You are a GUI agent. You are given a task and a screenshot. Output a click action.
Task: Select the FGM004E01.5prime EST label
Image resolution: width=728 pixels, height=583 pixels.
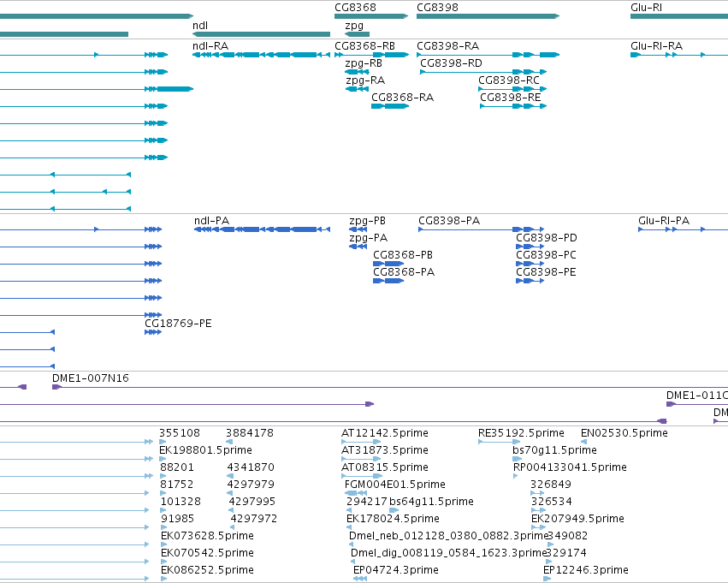(x=395, y=485)
